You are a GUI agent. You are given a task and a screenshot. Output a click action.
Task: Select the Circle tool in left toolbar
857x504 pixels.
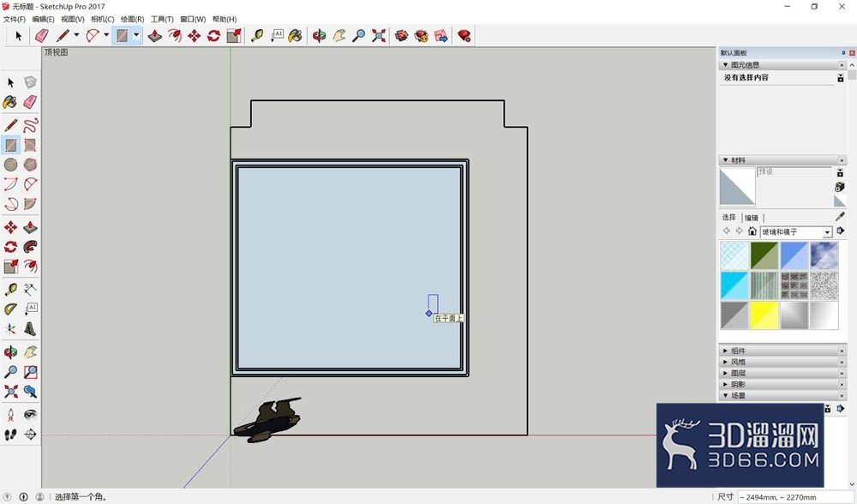10,165
